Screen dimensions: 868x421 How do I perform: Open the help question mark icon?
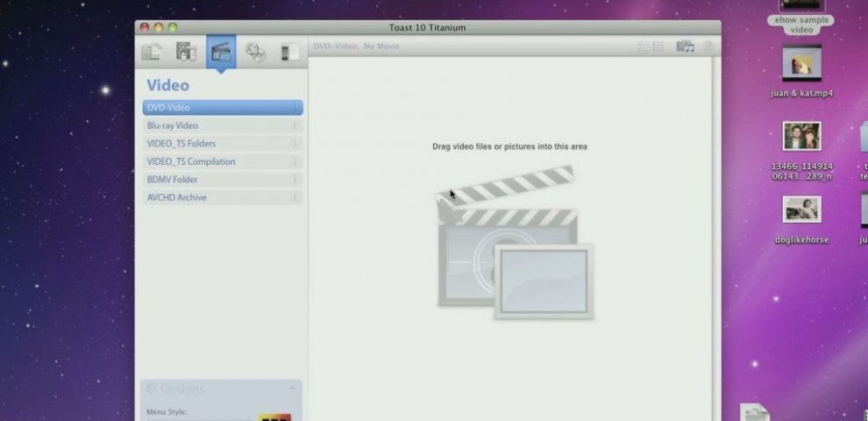click(708, 46)
